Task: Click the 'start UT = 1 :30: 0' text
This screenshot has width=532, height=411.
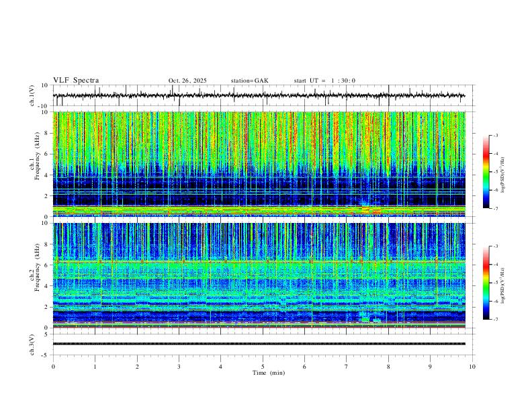Action: [324, 81]
